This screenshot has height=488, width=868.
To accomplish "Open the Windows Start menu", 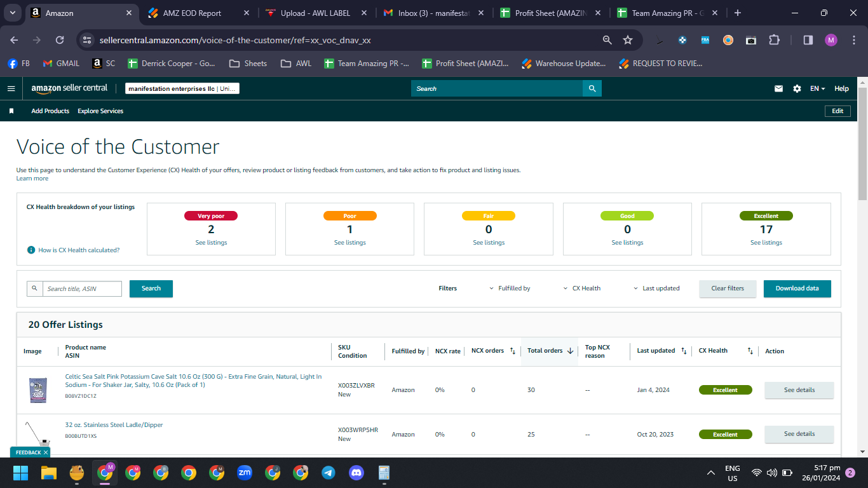I will coord(21,473).
